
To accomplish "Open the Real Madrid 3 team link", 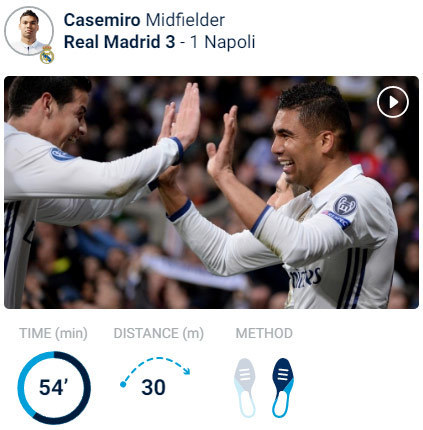I will point(119,42).
